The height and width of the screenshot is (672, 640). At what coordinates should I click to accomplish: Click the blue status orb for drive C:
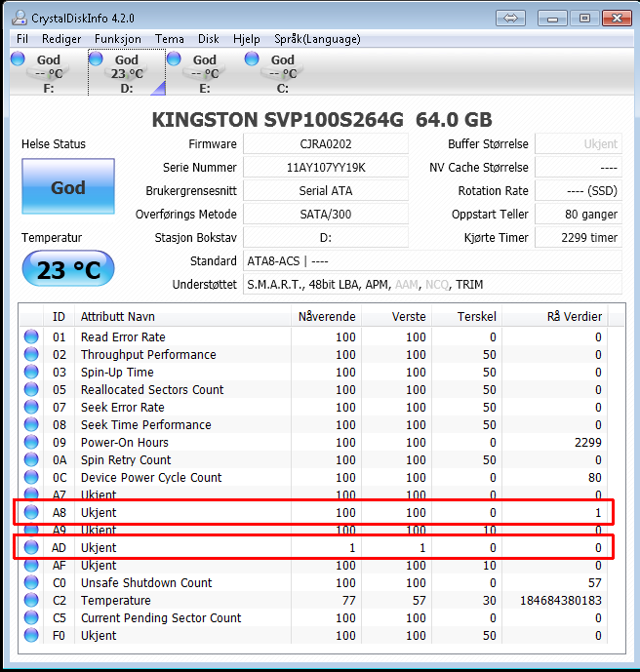point(252,59)
